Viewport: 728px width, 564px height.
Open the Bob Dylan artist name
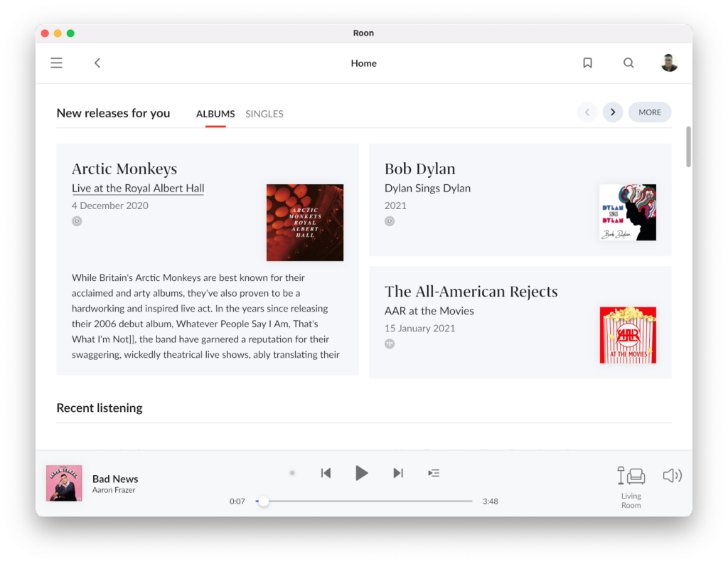click(x=419, y=169)
